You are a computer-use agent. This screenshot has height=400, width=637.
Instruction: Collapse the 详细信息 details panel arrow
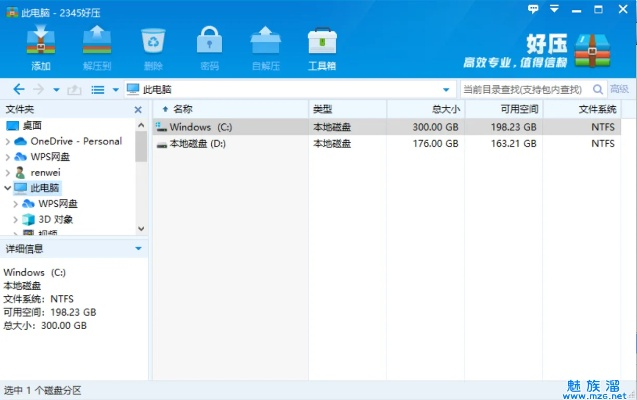click(x=138, y=248)
